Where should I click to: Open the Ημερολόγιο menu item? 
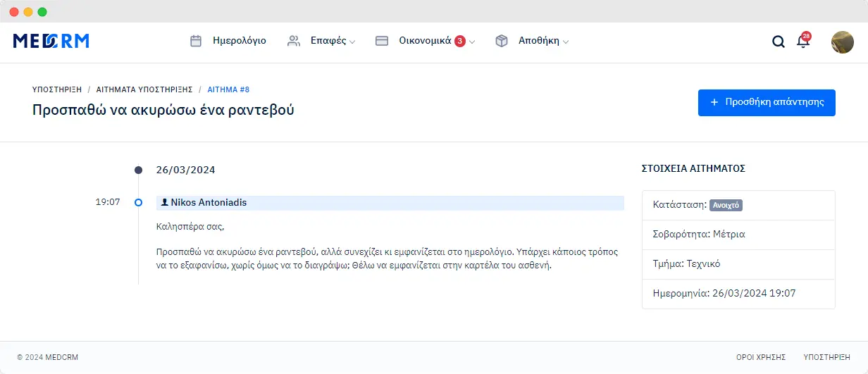tap(240, 41)
